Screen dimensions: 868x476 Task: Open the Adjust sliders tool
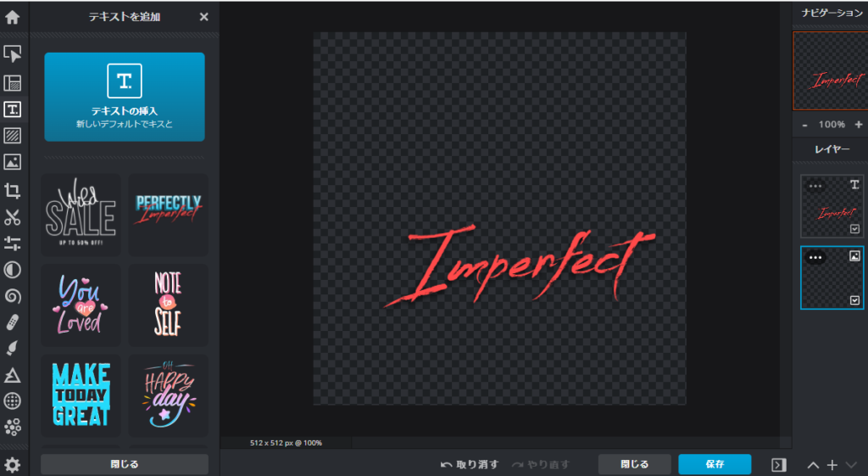tap(12, 244)
